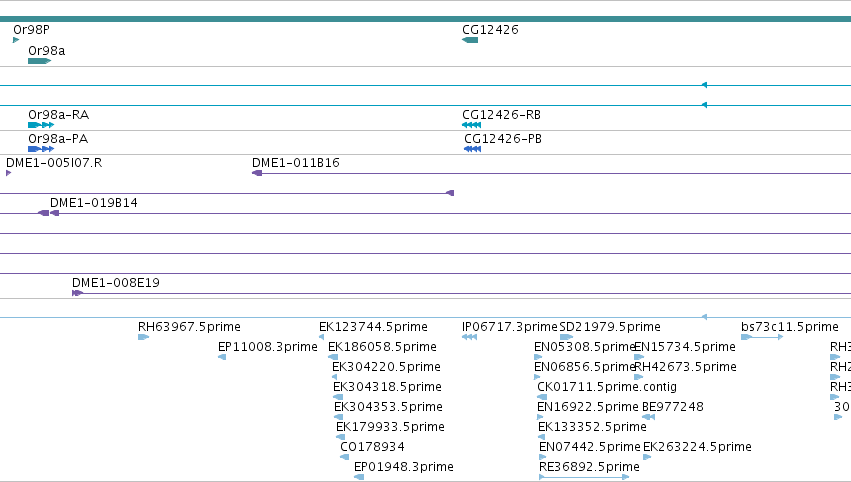Click the CO178934 EST glyph
Viewport: 851px width, 482px height.
tap(345, 457)
